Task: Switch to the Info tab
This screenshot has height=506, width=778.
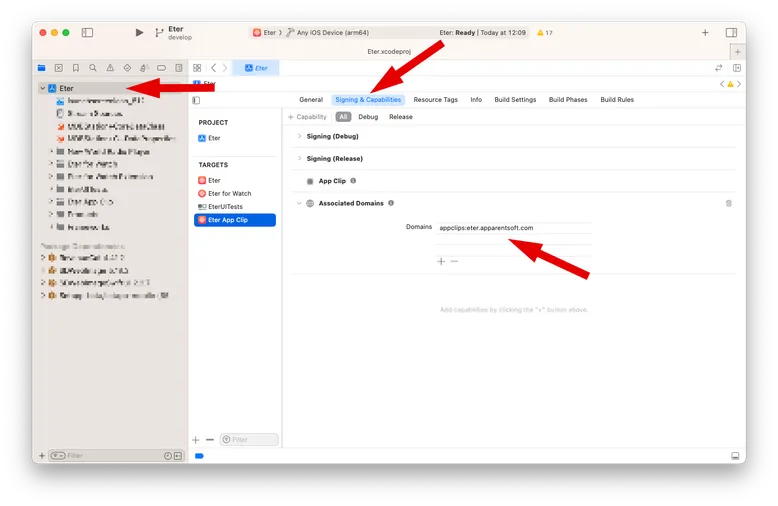Action: 476,100
